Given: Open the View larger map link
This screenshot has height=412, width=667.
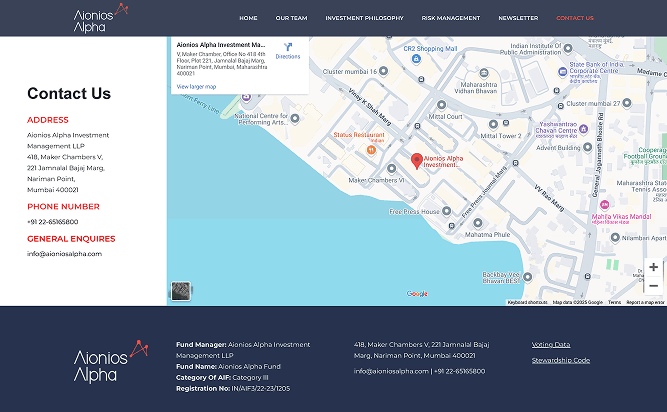Looking at the screenshot, I should click(196, 87).
